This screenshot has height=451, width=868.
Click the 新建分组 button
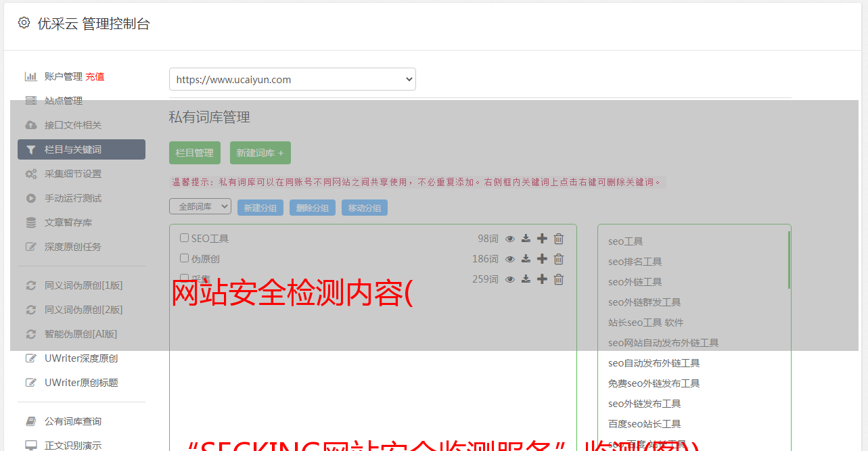(x=260, y=208)
